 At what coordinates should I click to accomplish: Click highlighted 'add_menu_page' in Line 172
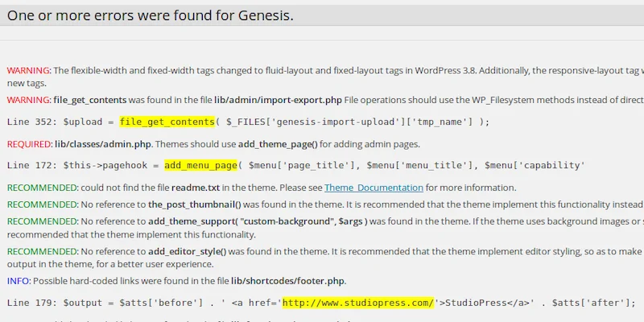(200, 165)
